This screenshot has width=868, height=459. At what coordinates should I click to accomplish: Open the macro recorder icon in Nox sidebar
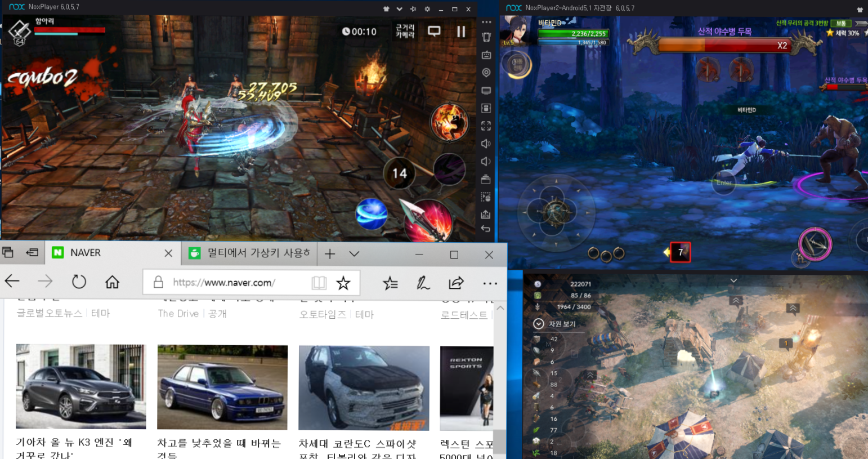(486, 197)
